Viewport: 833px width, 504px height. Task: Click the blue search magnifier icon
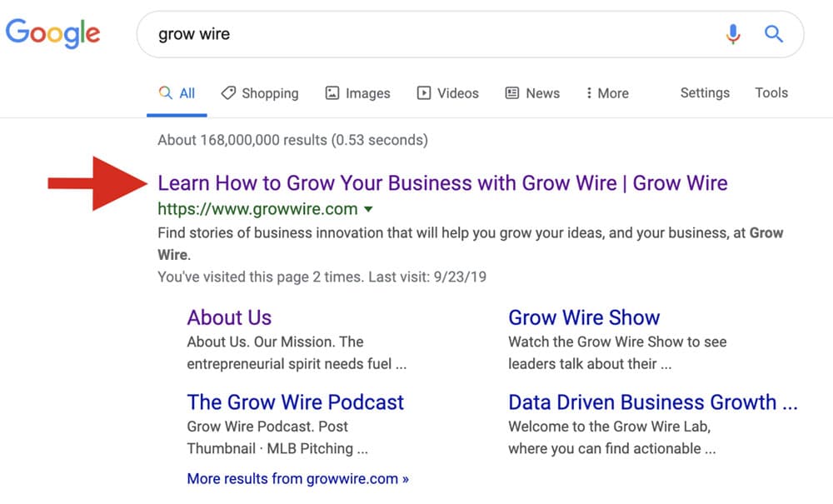[x=774, y=34]
